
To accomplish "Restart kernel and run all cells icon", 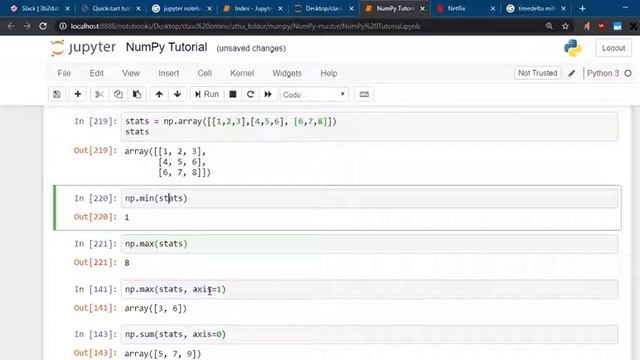I will [x=268, y=94].
